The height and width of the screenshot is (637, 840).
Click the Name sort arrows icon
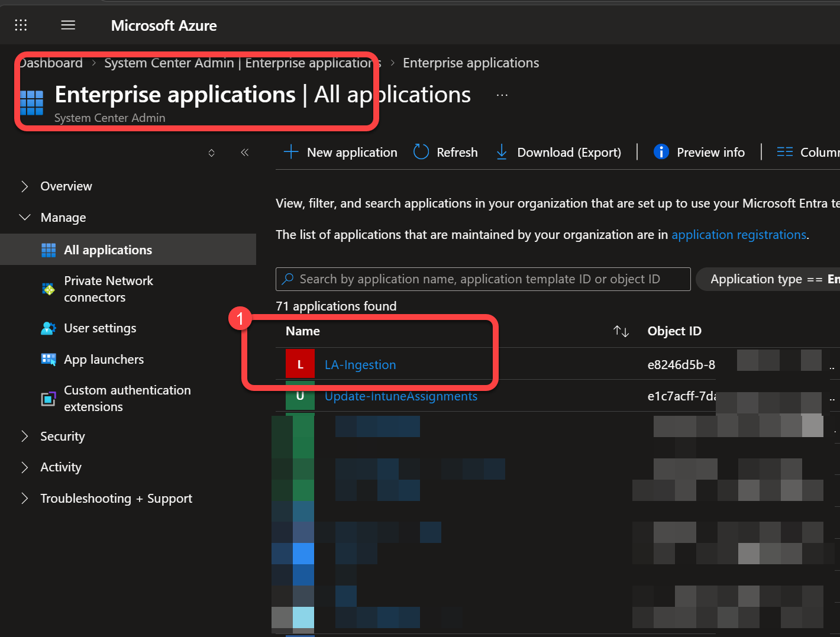(x=621, y=331)
